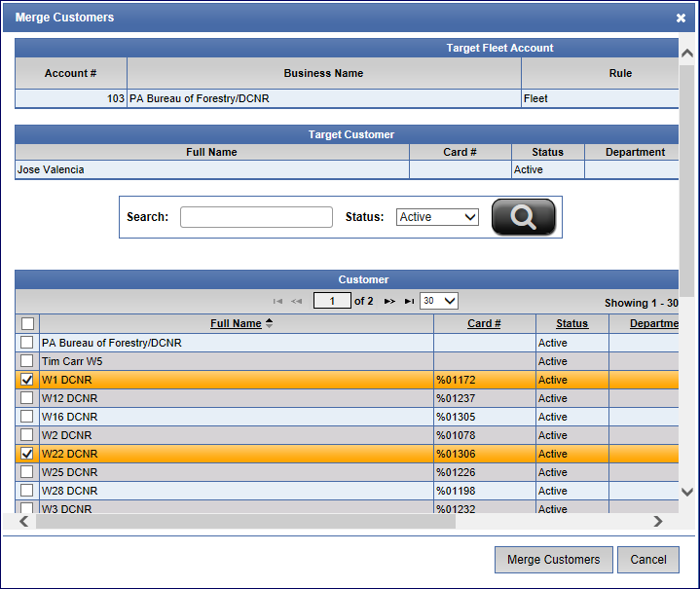The height and width of the screenshot is (589, 700).
Task: Go to next page of customers
Action: click(389, 302)
